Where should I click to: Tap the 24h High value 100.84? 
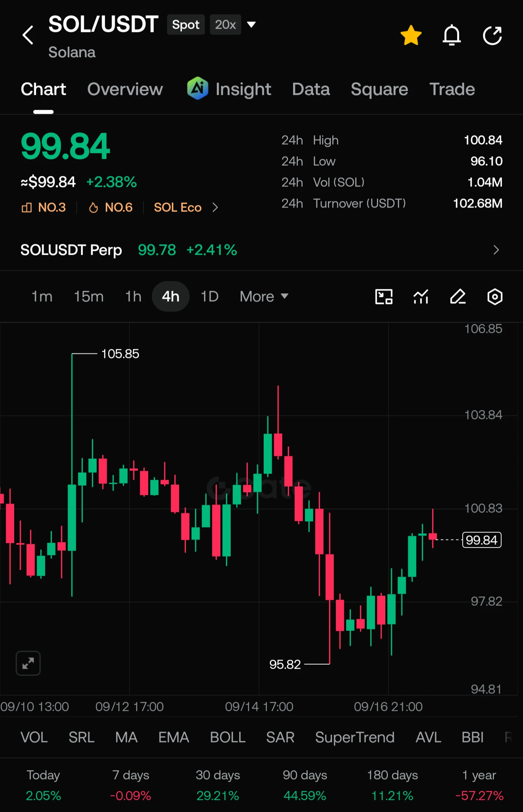483,140
